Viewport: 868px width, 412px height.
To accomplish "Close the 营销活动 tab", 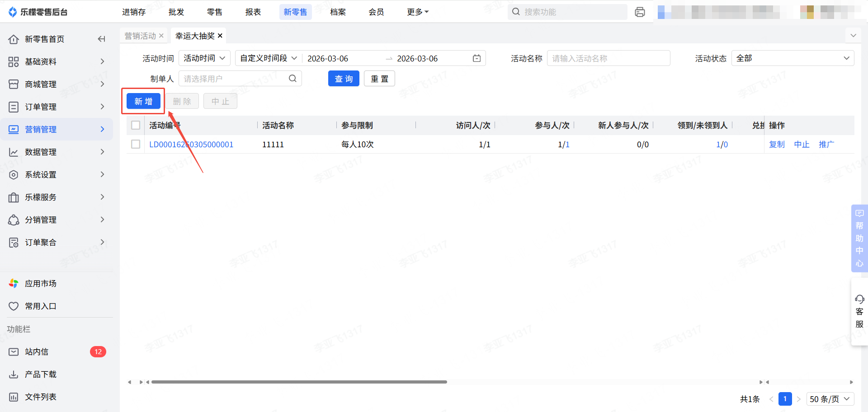I will [161, 36].
